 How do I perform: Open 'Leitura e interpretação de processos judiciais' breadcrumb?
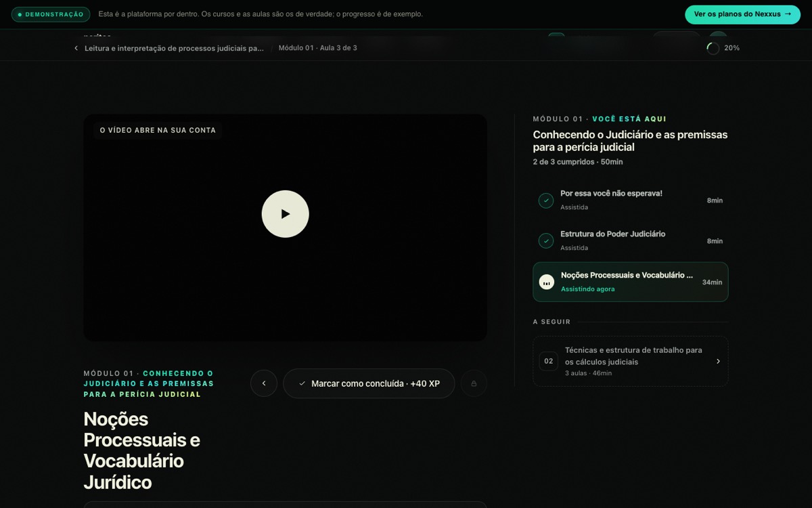point(174,48)
